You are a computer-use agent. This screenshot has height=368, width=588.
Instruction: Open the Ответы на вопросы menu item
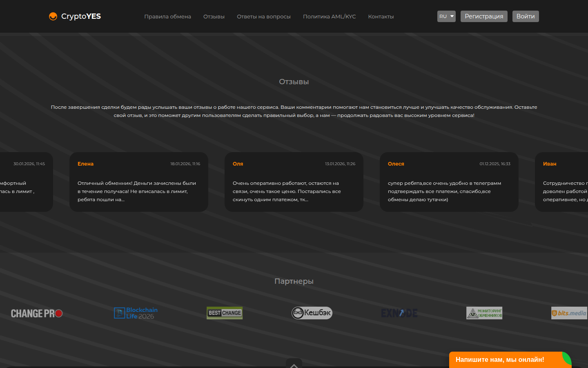coord(264,17)
